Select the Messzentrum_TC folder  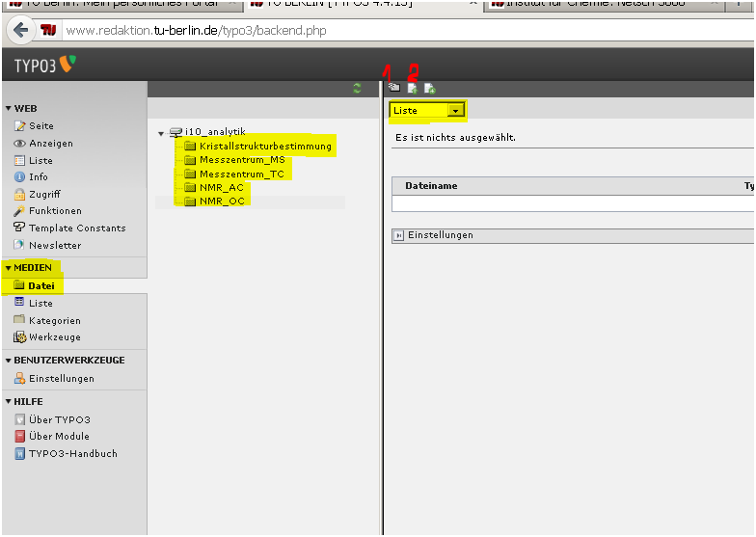(241, 174)
